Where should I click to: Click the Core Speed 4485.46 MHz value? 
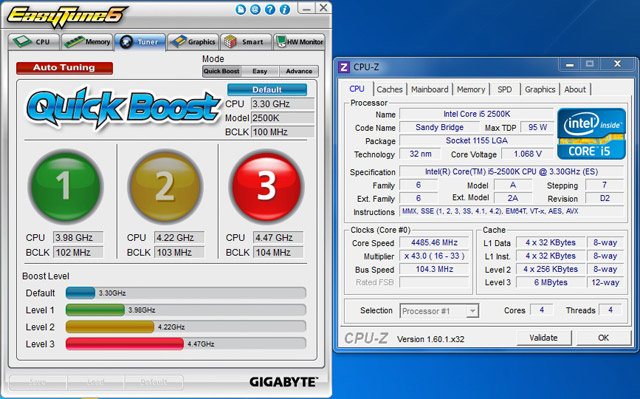click(x=434, y=243)
